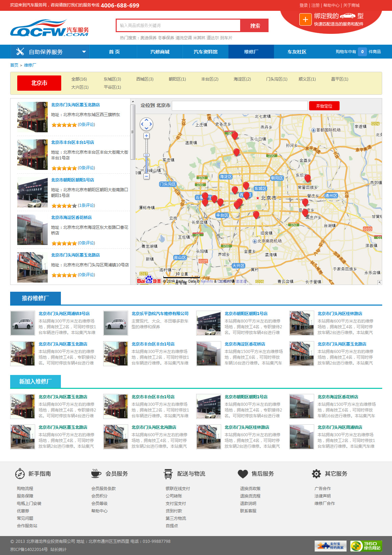Click the coffee cup icon next to 会员服务

(x=96, y=473)
